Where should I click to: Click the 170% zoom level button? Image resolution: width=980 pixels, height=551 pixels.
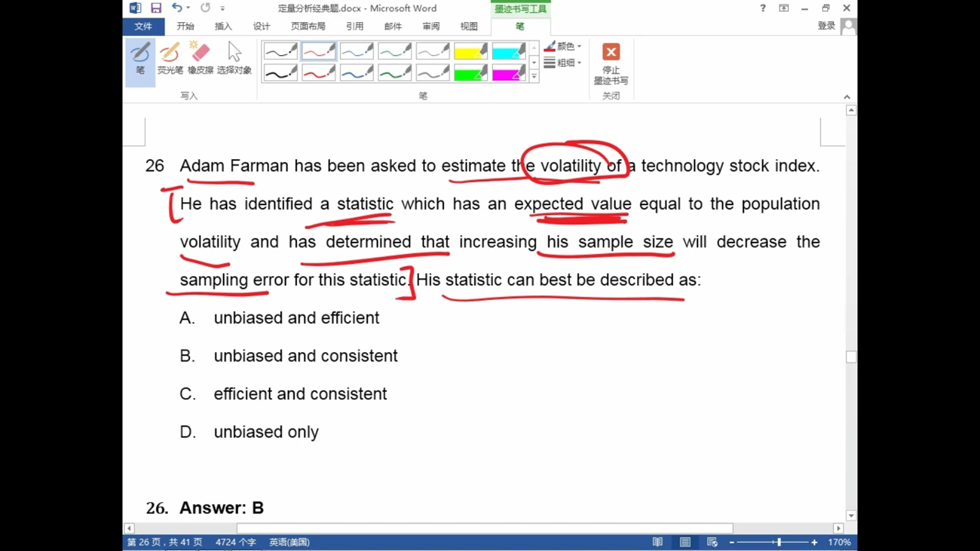[x=839, y=542]
